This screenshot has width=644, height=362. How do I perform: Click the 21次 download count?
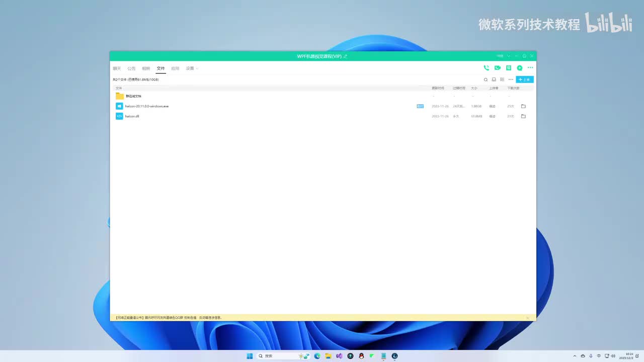(511, 116)
